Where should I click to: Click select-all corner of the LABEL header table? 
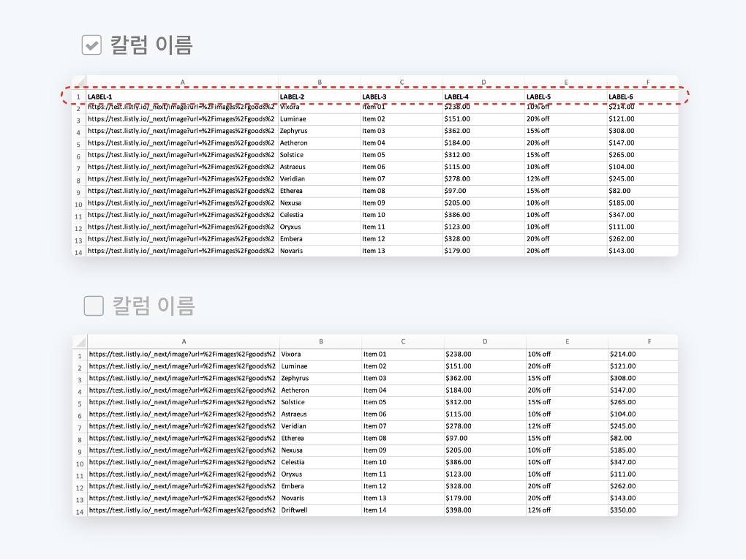tap(79, 82)
